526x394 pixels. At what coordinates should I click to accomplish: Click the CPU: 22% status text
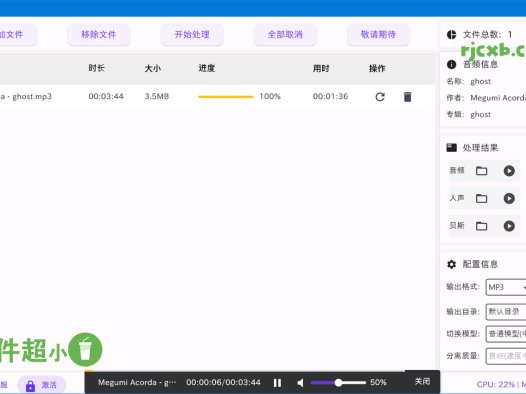496,385
